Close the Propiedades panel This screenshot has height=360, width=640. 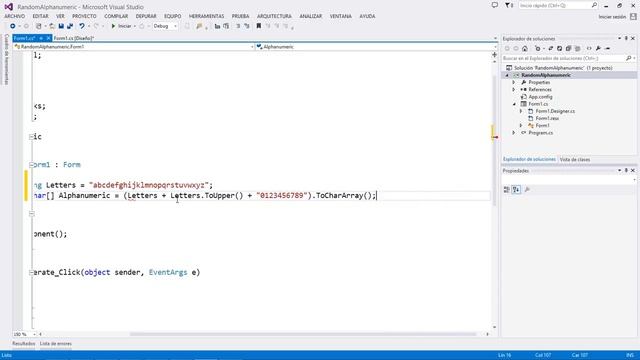(633, 171)
